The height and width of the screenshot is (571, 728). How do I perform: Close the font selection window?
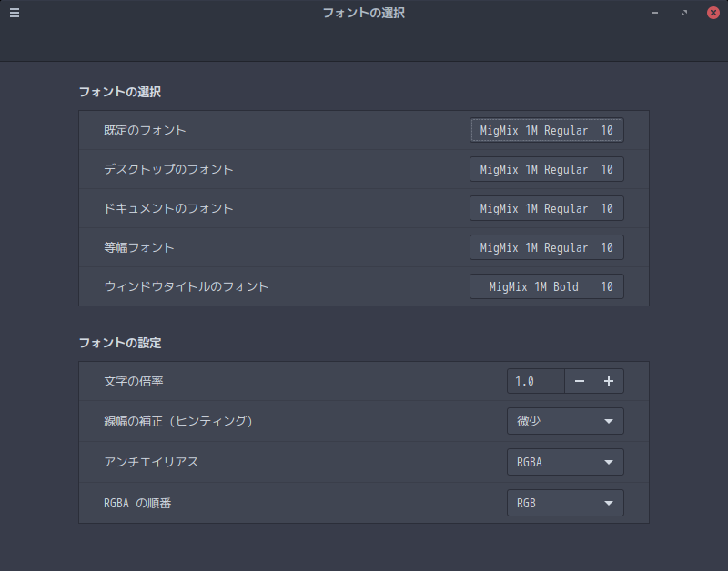[x=713, y=13]
